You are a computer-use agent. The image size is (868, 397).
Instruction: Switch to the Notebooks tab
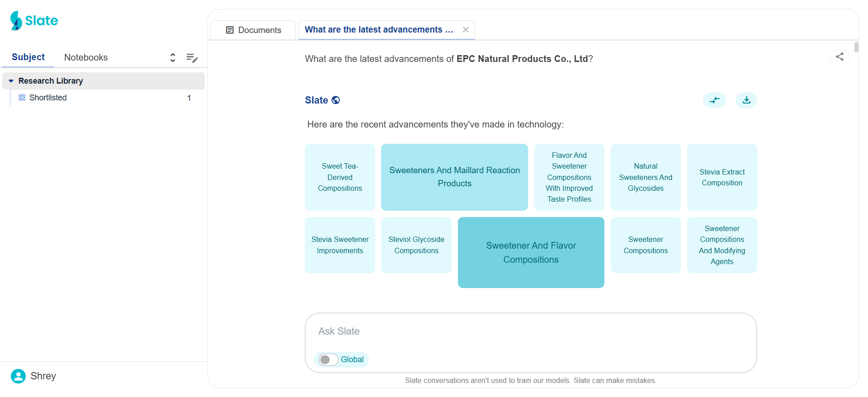click(x=86, y=57)
